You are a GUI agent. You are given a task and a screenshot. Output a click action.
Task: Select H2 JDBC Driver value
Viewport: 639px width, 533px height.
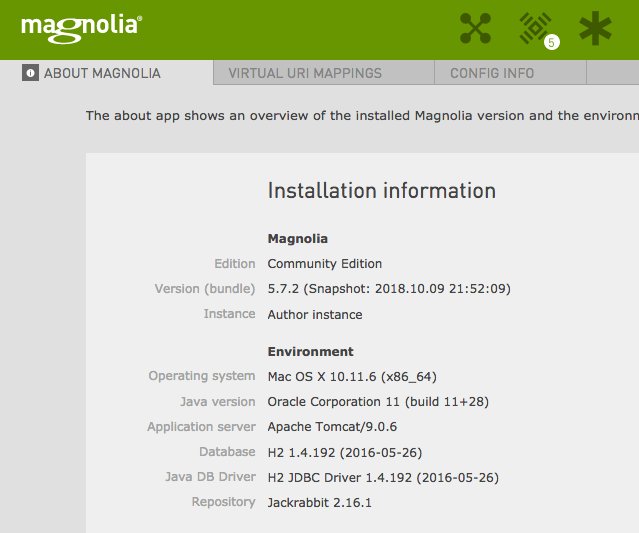383,477
